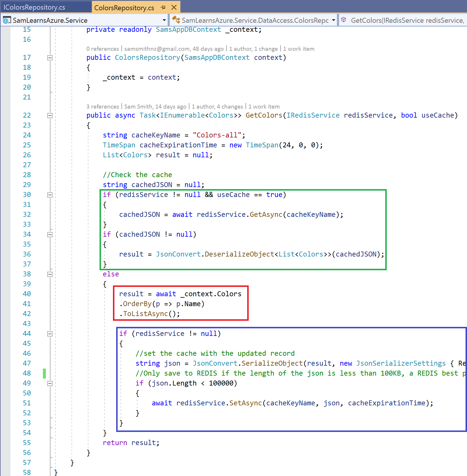The width and height of the screenshot is (467, 476).
Task: Switch to the IColorsRepository.cs tab
Action: click(34, 7)
